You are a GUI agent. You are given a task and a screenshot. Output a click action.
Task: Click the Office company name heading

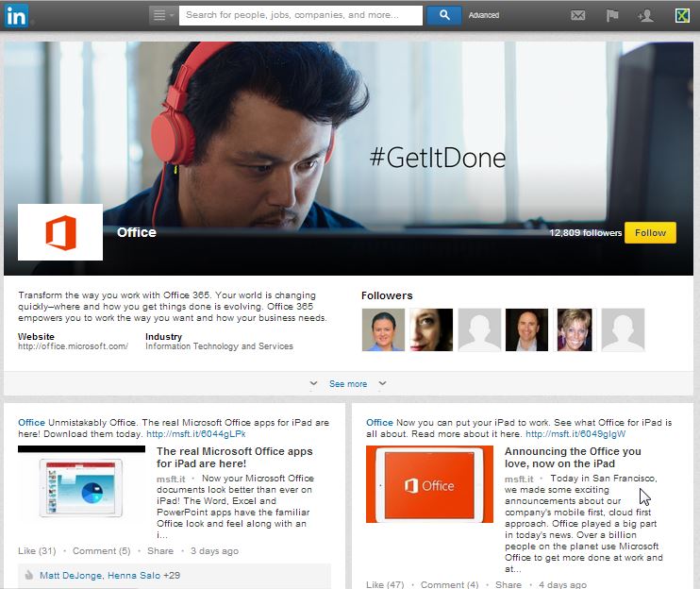click(137, 232)
